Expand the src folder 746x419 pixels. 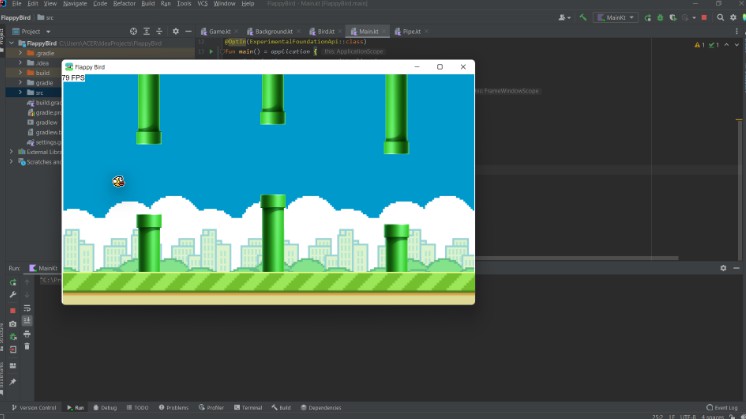pyautogui.click(x=20, y=92)
